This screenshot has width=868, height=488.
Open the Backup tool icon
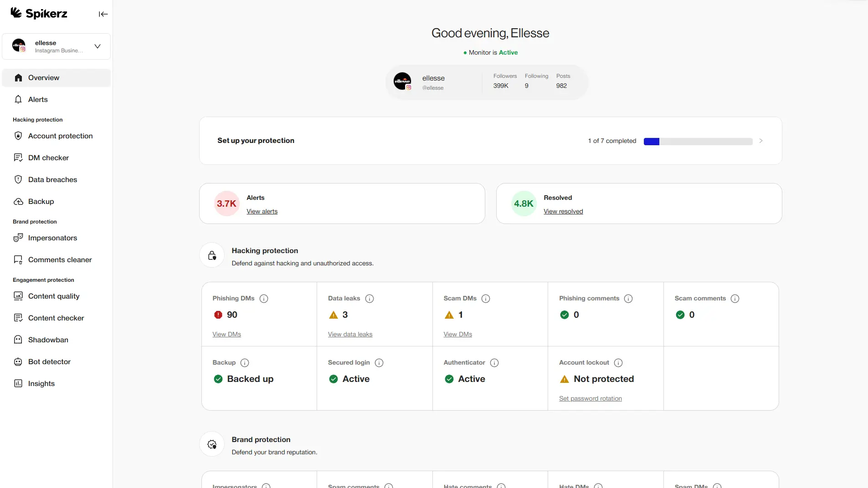click(x=18, y=201)
